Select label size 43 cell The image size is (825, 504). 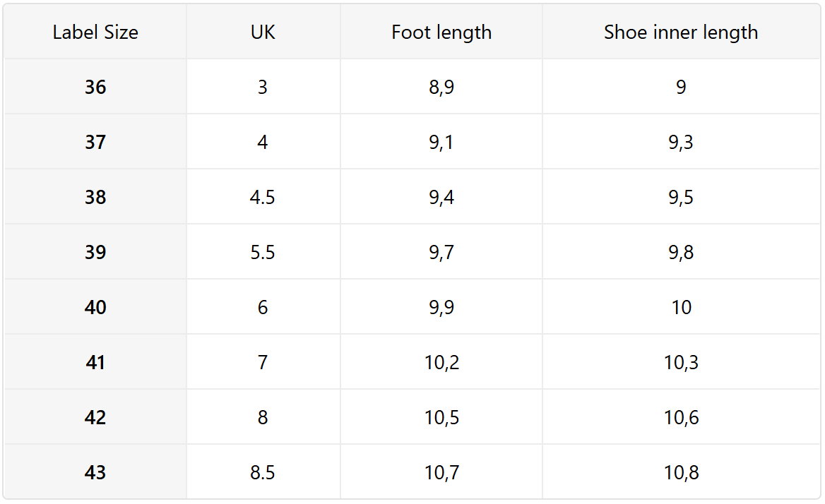(95, 473)
